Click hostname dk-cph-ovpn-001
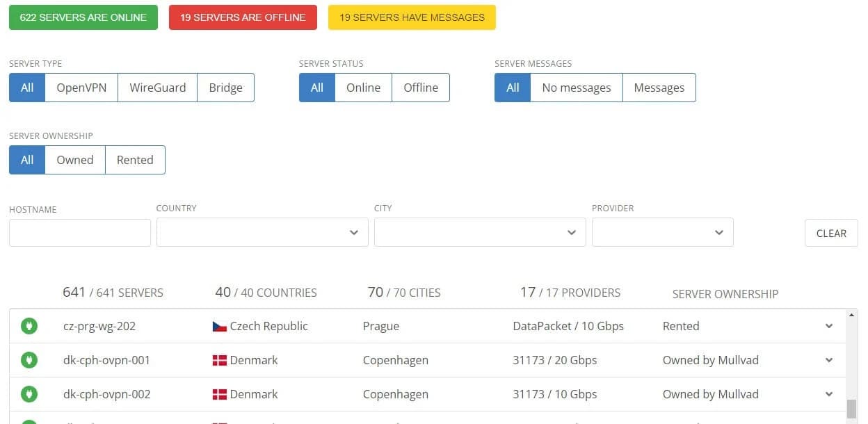Screen dimensions: 868x424 click(106, 360)
